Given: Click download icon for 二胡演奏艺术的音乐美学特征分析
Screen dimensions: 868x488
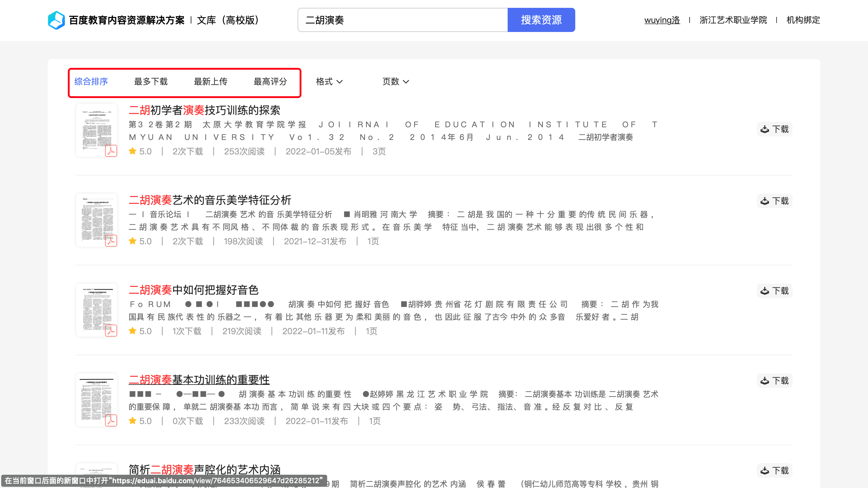Looking at the screenshot, I should click(764, 201).
